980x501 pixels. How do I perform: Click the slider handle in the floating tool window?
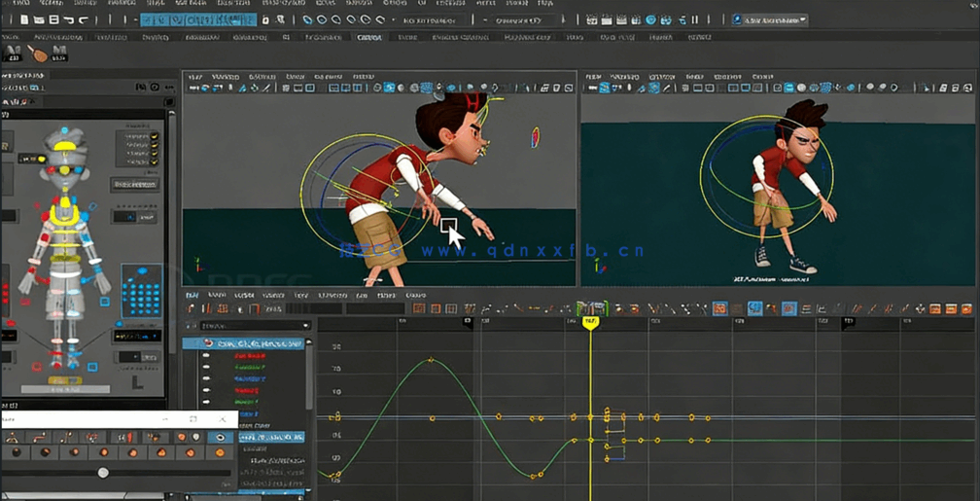(x=103, y=473)
